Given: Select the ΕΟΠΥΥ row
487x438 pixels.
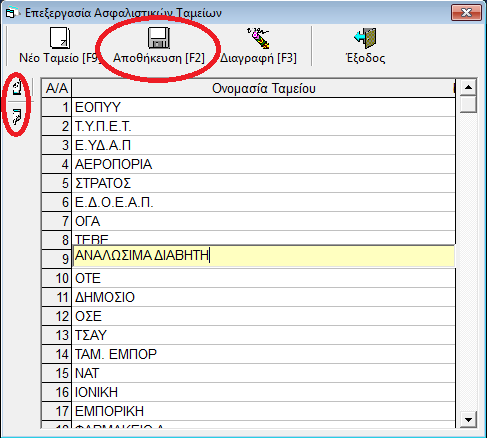Looking at the screenshot, I should [263, 107].
